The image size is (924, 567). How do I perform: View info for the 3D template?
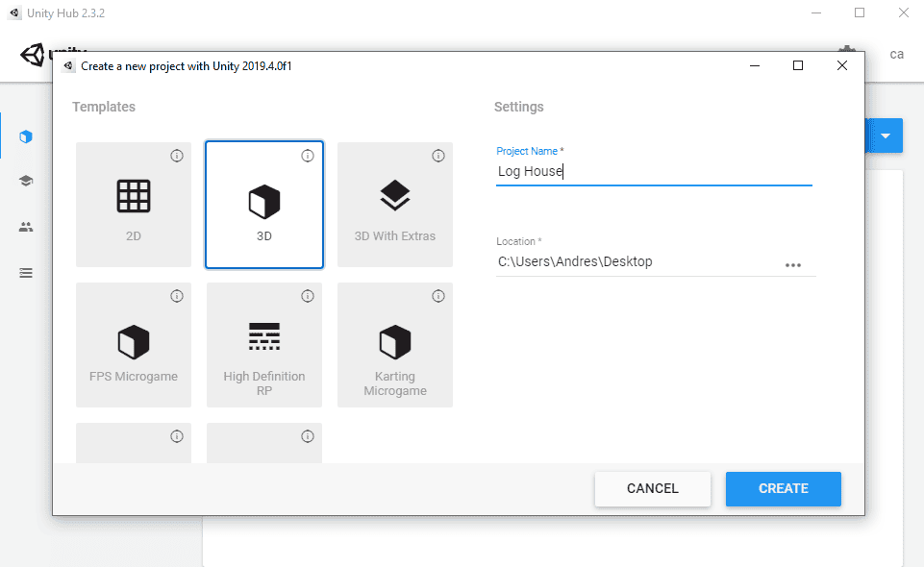coord(308,155)
